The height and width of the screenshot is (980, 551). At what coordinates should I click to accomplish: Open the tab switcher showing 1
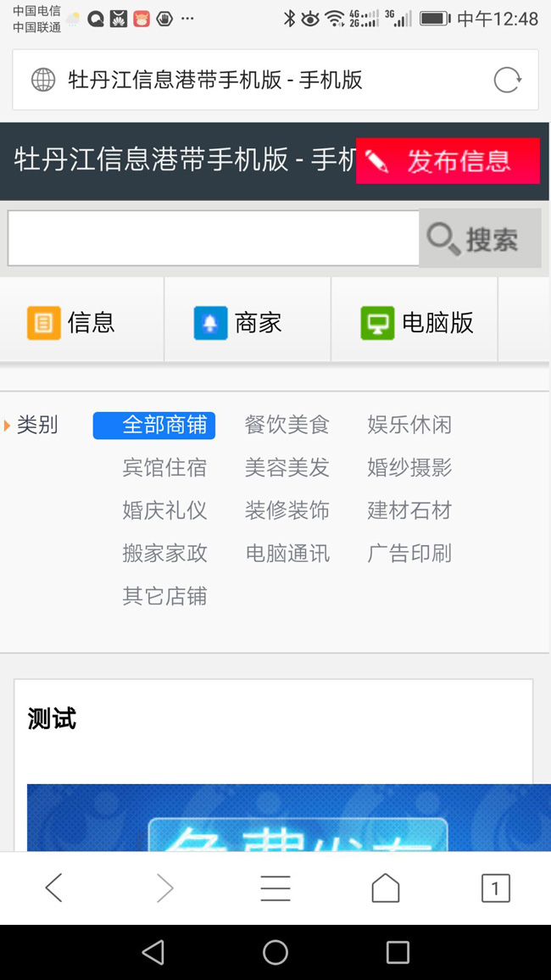(x=495, y=888)
